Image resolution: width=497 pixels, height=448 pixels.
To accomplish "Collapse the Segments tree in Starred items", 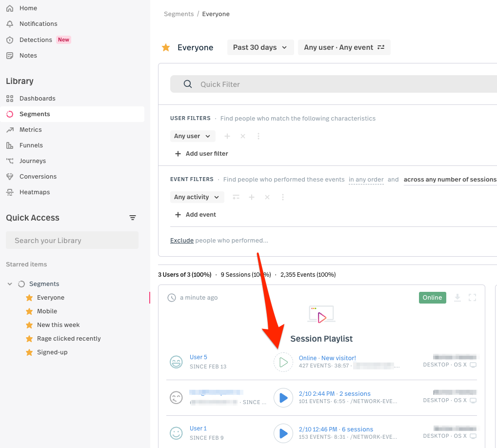I will (10, 284).
